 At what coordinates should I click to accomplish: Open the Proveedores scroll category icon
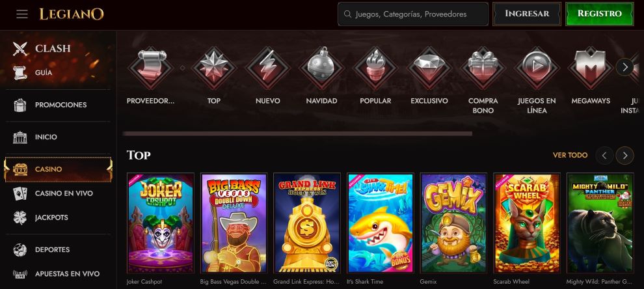coord(151,68)
